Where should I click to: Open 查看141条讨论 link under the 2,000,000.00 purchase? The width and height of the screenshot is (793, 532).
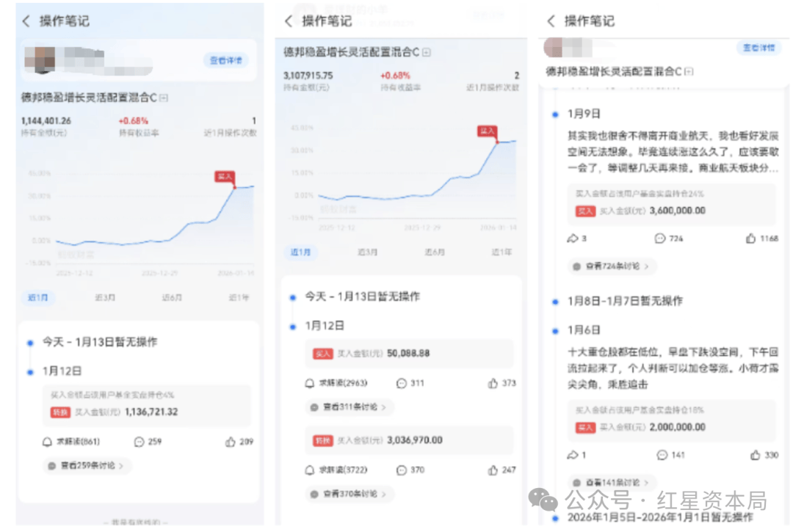612,482
